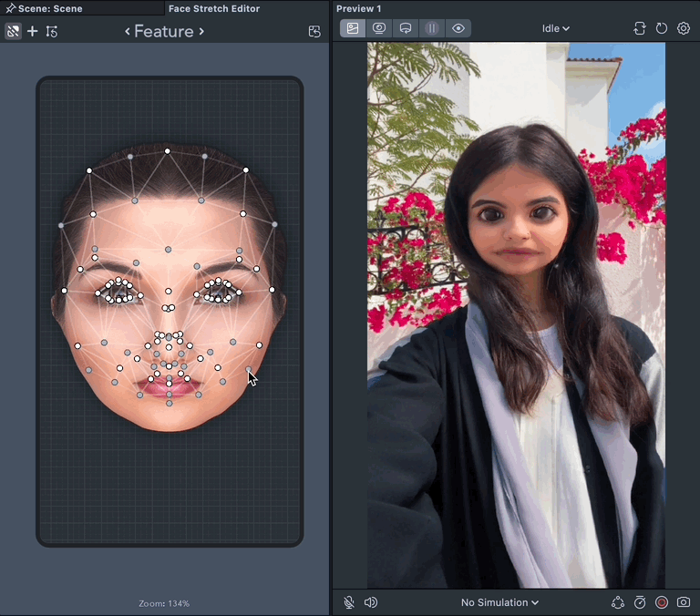Viewport: 700px width, 616px height.
Task: Open Preview settings gear
Action: [x=684, y=28]
